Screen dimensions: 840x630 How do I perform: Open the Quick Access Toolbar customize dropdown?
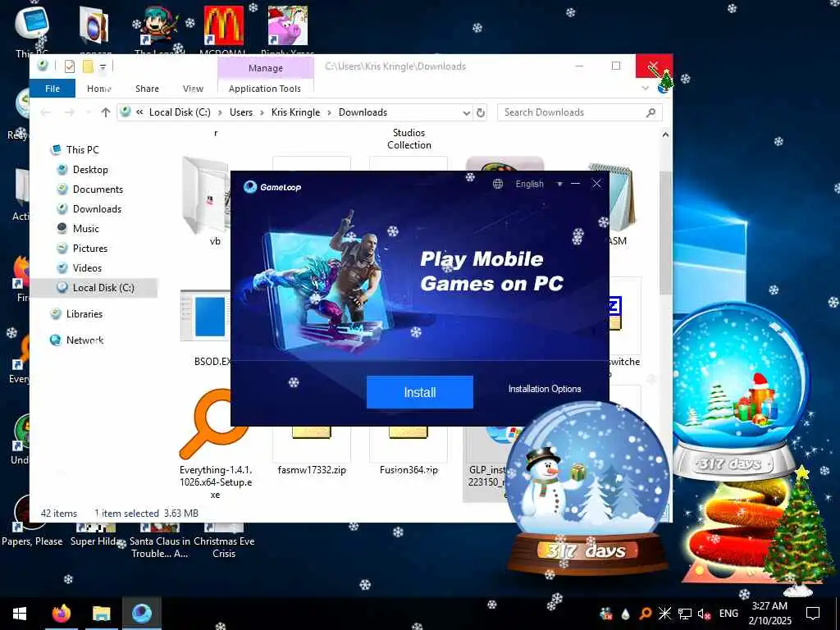tap(103, 67)
